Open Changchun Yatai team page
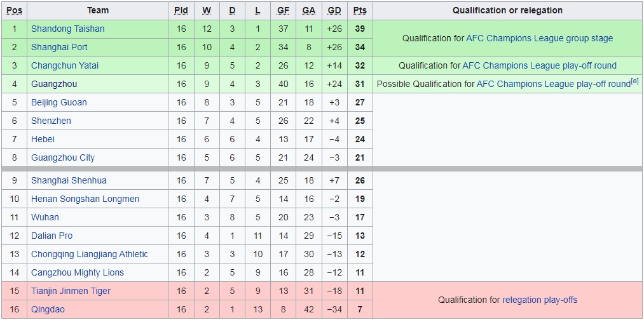Screen dimensions: 644x320 (x=65, y=65)
